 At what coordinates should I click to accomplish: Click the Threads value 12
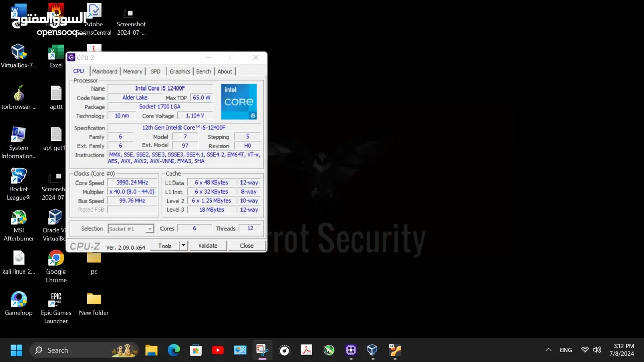click(x=250, y=228)
